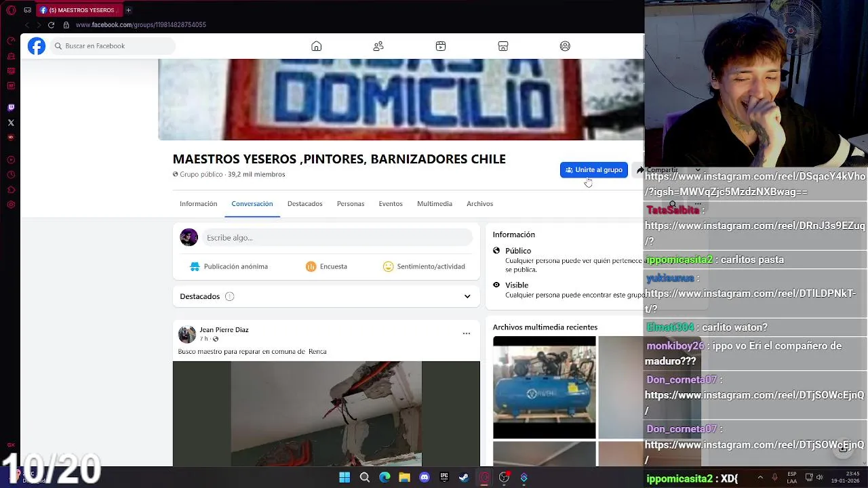Open browsing history clock in sidebar

point(11,175)
